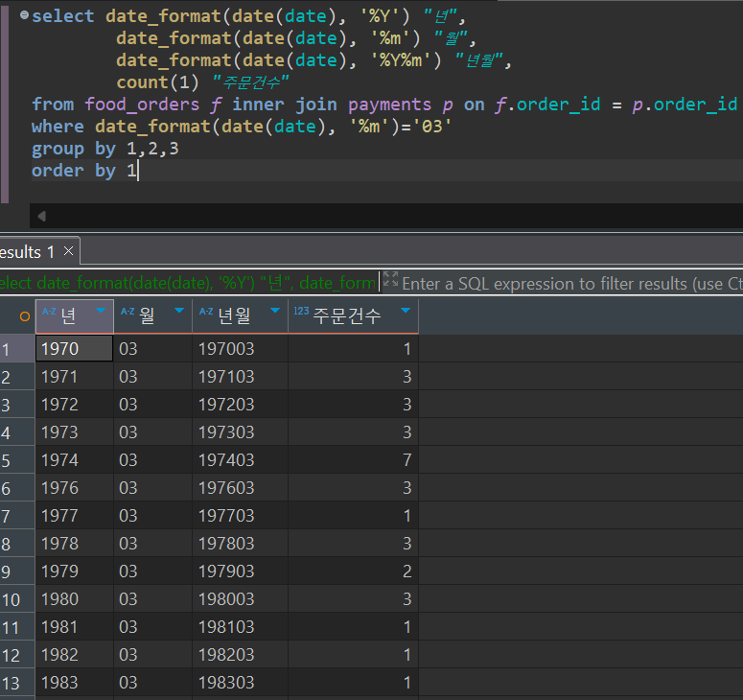Click the filter expression expand icon
The height and width of the screenshot is (700, 743).
coord(390,279)
